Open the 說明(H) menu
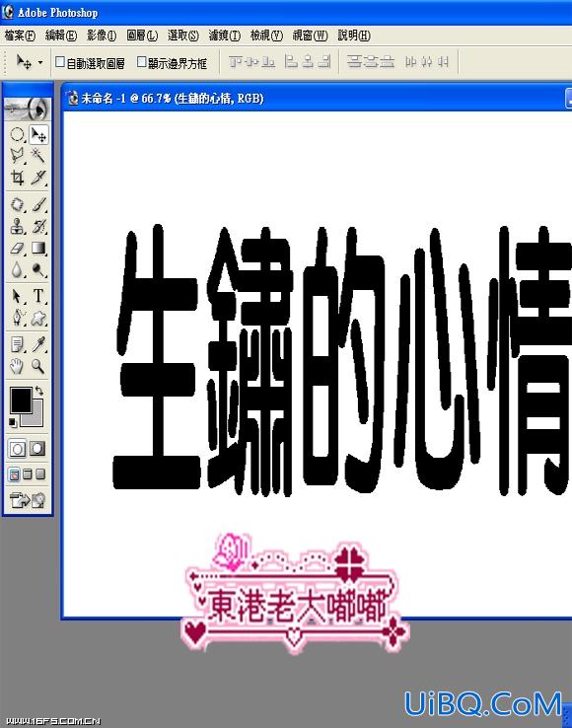This screenshot has height=728, width=572. [354, 36]
